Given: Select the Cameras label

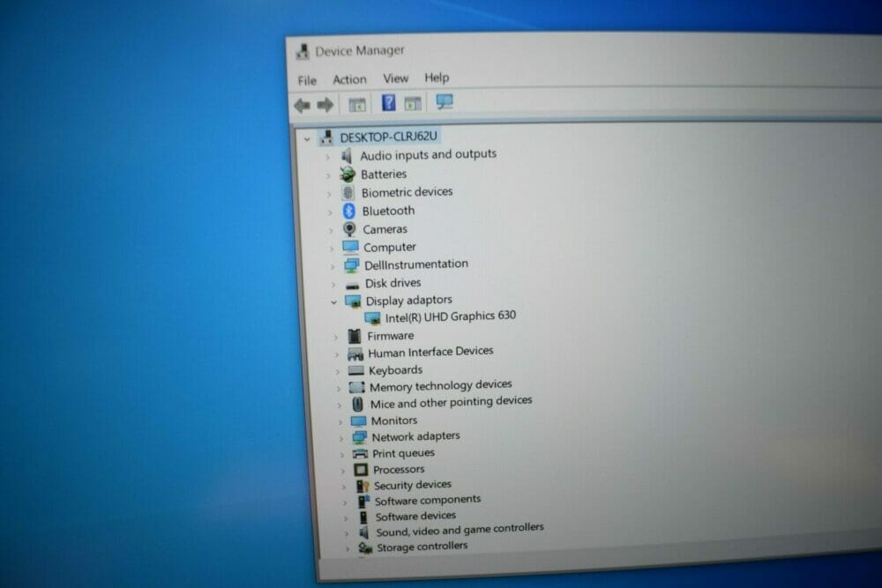Looking at the screenshot, I should click(385, 229).
